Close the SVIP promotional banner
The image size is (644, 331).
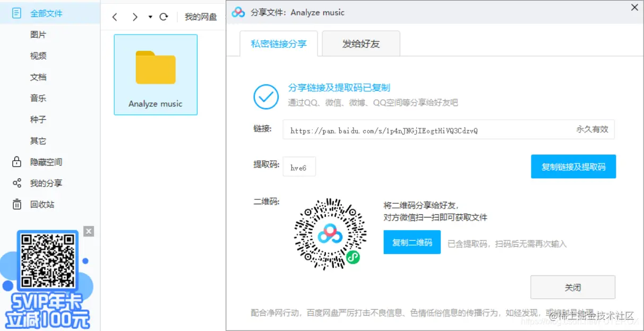tap(89, 231)
